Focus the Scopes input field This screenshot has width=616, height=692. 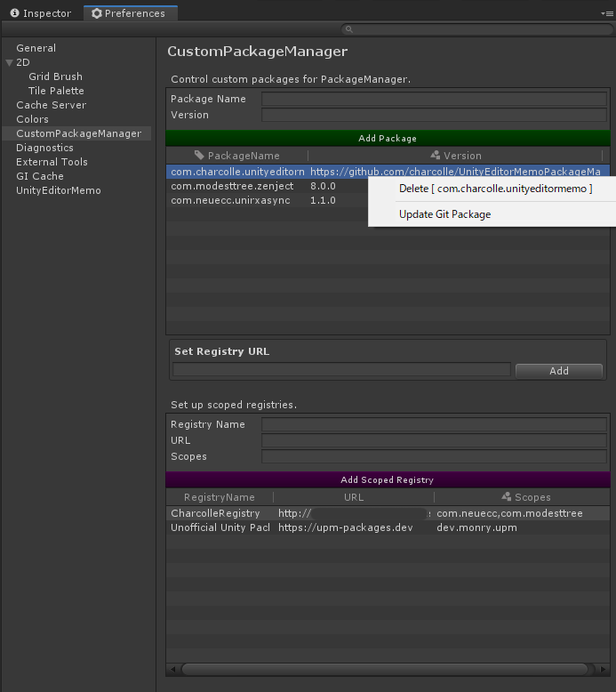434,456
